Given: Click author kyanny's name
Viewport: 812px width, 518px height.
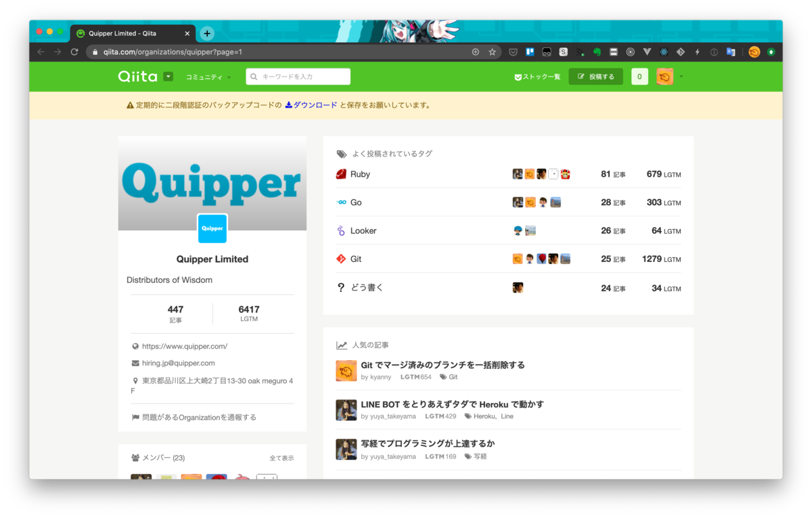Looking at the screenshot, I should [x=380, y=377].
